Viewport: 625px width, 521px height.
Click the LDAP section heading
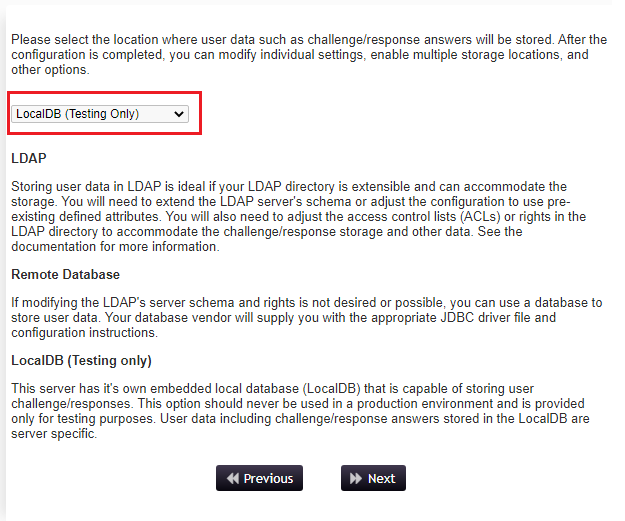point(29,158)
